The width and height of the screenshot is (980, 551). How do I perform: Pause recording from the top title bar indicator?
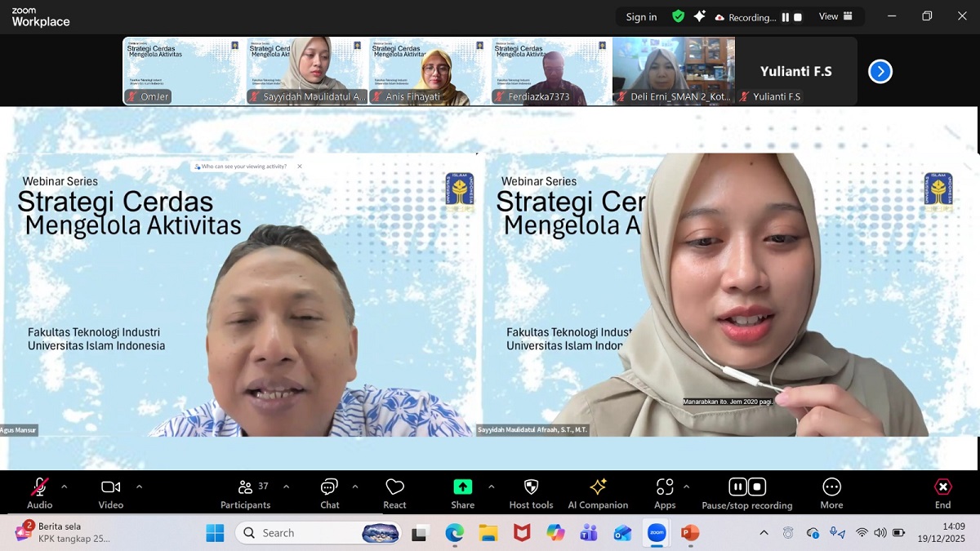(x=785, y=16)
